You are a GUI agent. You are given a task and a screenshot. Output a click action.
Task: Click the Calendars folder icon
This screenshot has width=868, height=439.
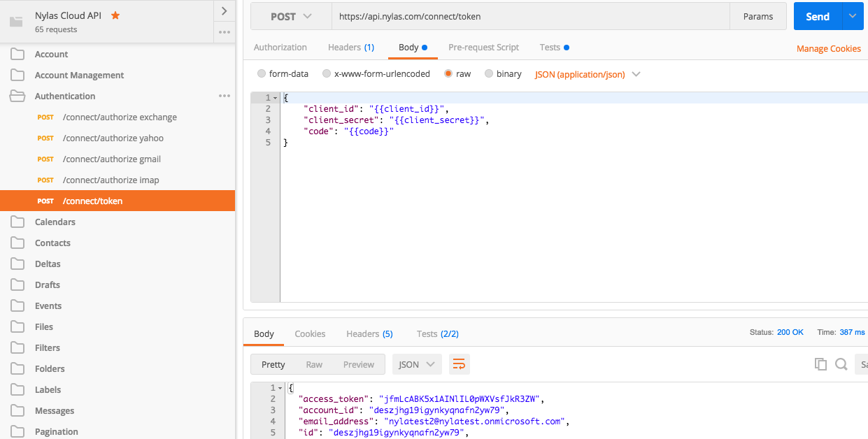click(17, 222)
